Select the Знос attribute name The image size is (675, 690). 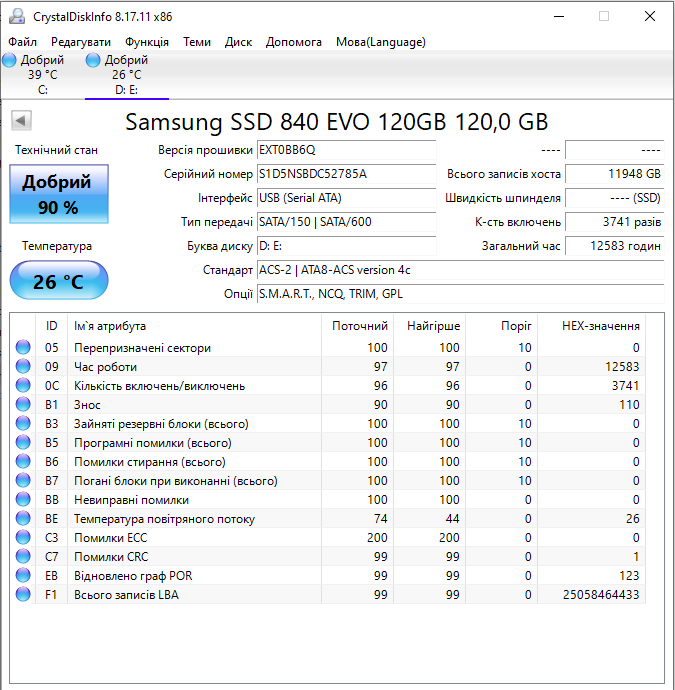click(87, 404)
